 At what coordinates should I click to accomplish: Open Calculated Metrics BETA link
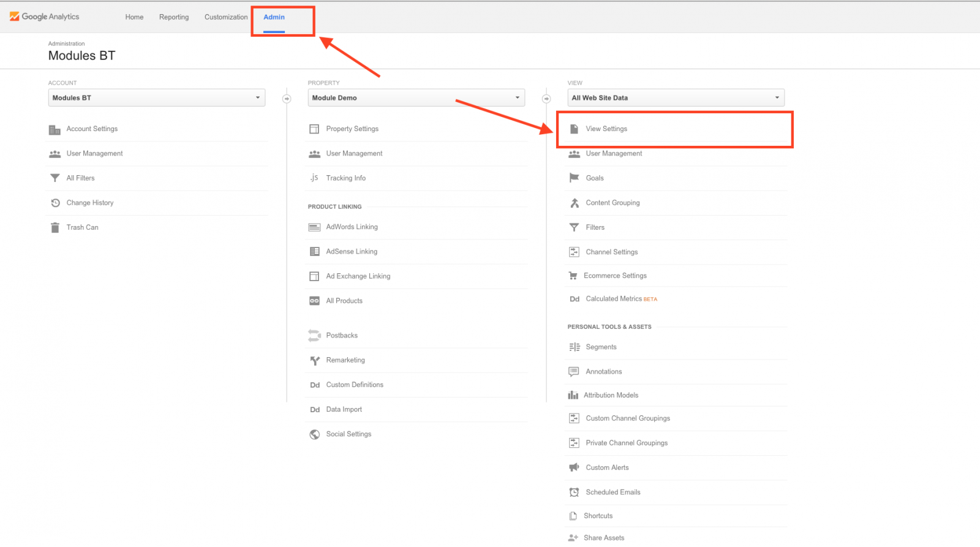pyautogui.click(x=621, y=299)
